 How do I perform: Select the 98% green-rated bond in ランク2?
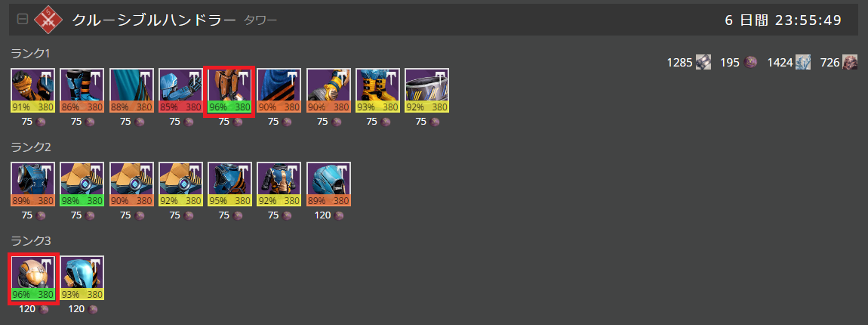tap(82, 184)
